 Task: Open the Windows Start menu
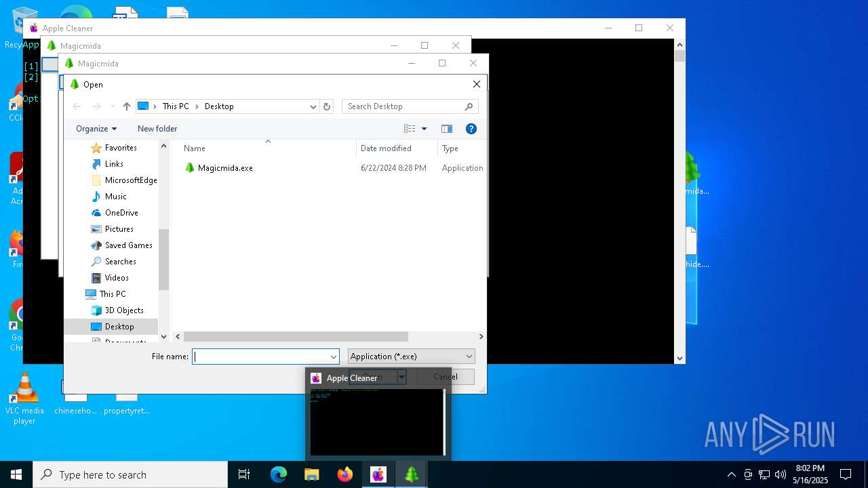coord(16,474)
